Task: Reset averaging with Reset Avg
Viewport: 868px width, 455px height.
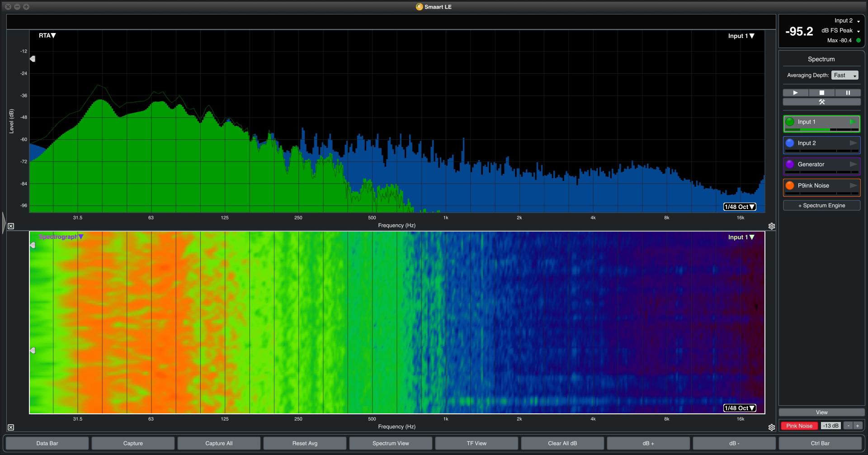Action: click(x=305, y=443)
